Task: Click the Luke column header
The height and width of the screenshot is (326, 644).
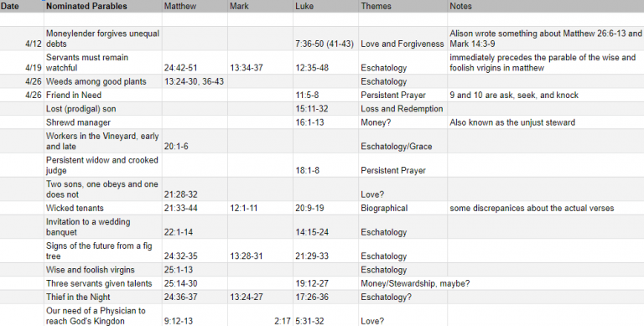Action: tap(325, 6)
